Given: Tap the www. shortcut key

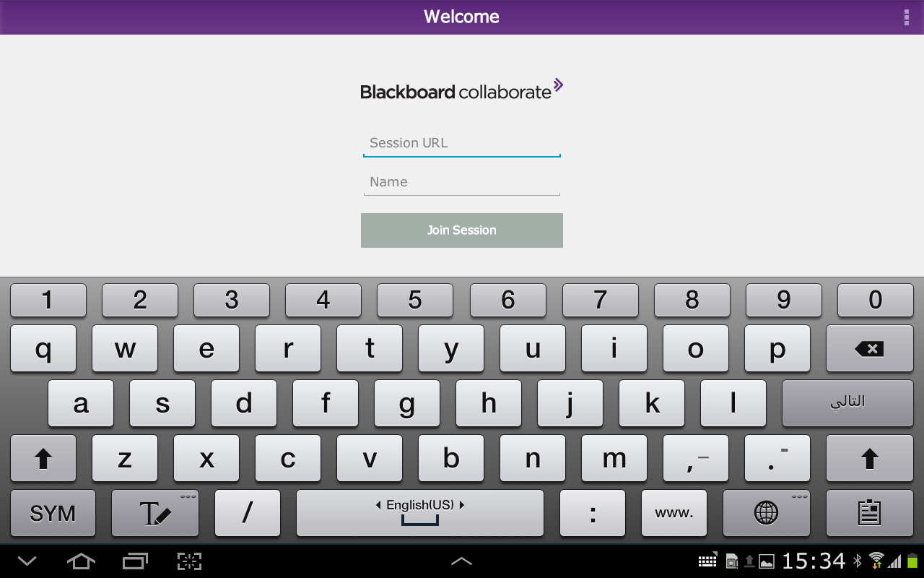Looking at the screenshot, I should pos(674,514).
